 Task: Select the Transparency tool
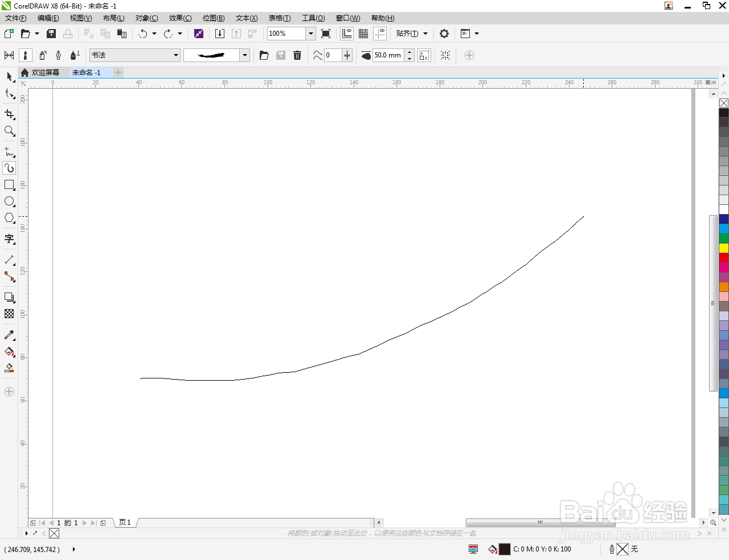9,314
